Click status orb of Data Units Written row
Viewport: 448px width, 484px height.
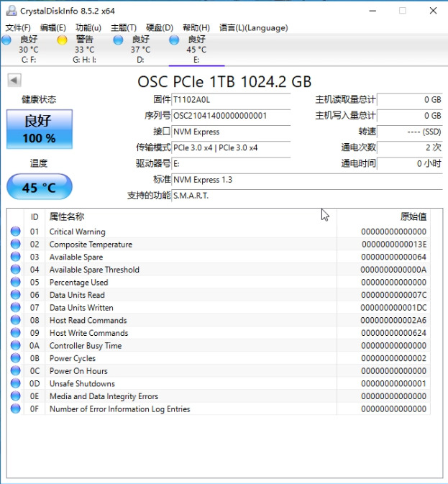coord(15,307)
